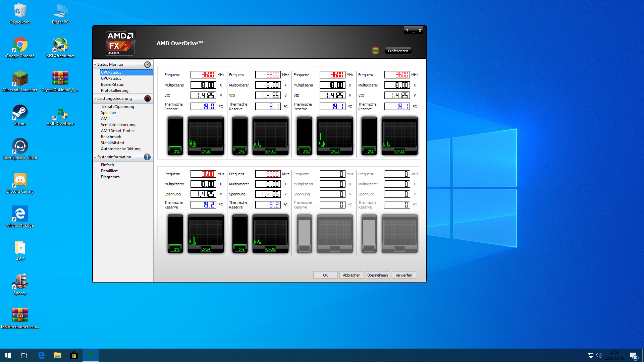Click the Status Monitor gauge icon
644x362 pixels.
click(147, 64)
